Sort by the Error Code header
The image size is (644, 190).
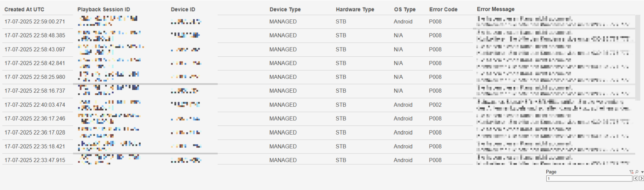[x=443, y=10]
